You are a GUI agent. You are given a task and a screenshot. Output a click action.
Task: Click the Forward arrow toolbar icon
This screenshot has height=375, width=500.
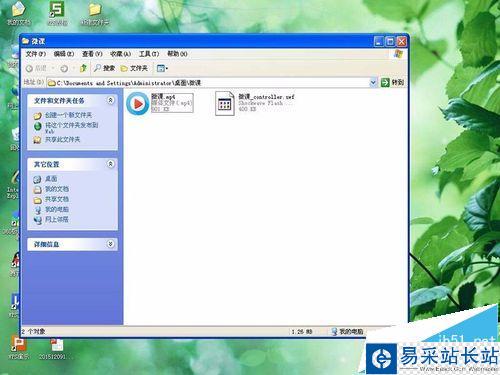[64, 68]
